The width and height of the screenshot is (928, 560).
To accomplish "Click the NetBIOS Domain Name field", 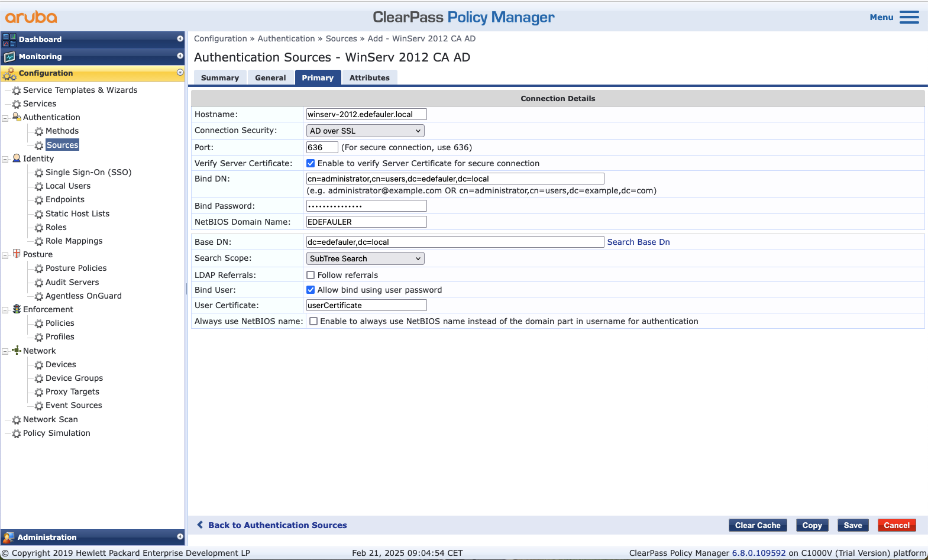I will [x=366, y=222].
